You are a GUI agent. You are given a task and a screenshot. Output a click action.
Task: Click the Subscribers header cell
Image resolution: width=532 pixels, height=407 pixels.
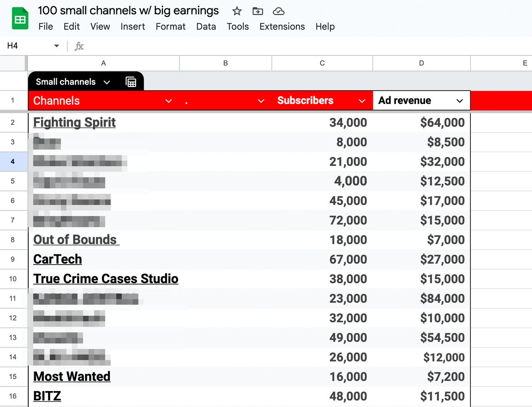[x=322, y=101]
